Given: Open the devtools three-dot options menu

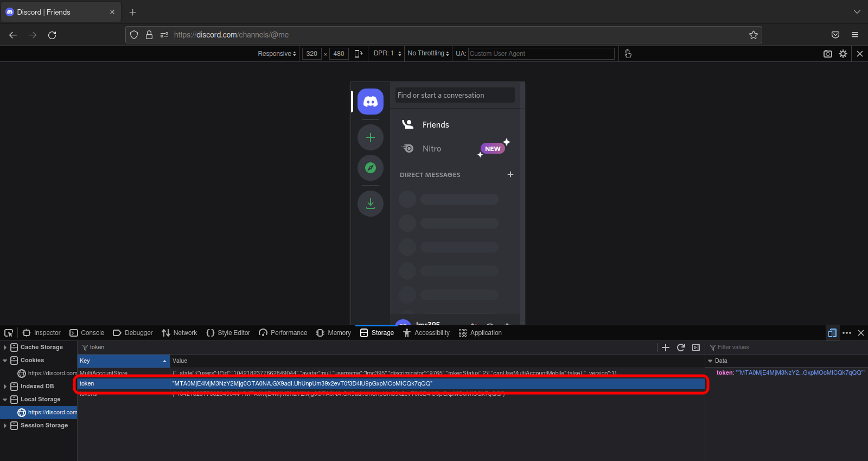Looking at the screenshot, I should pos(847,333).
